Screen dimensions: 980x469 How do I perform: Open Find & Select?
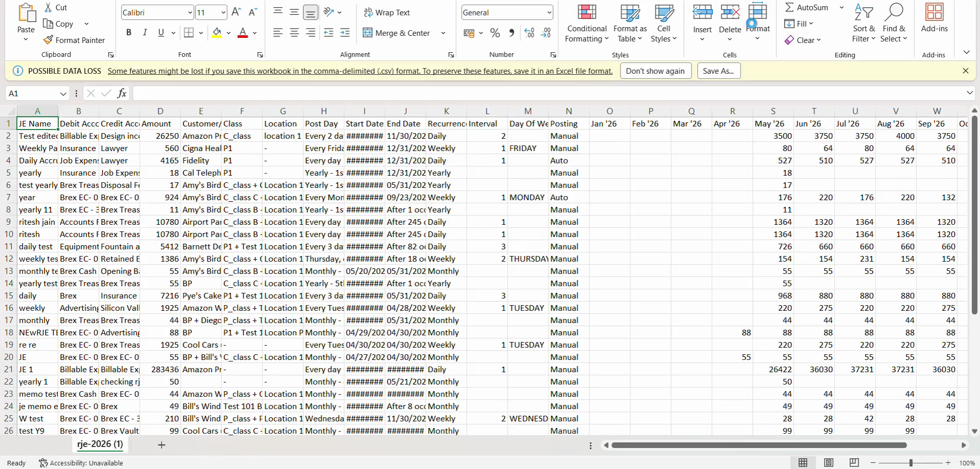click(894, 24)
